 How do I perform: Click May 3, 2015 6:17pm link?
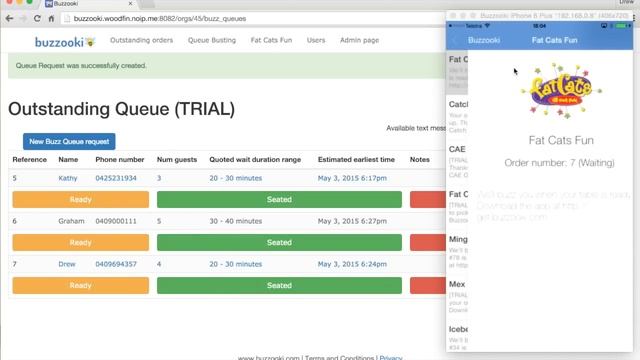(x=352, y=178)
